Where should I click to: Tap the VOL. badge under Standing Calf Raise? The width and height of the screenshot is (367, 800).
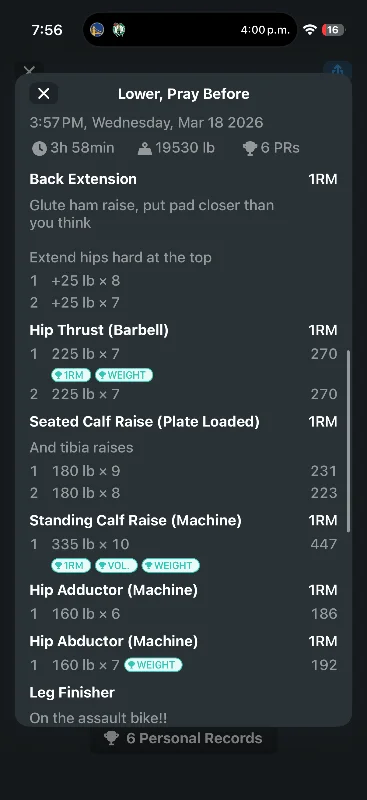116,565
